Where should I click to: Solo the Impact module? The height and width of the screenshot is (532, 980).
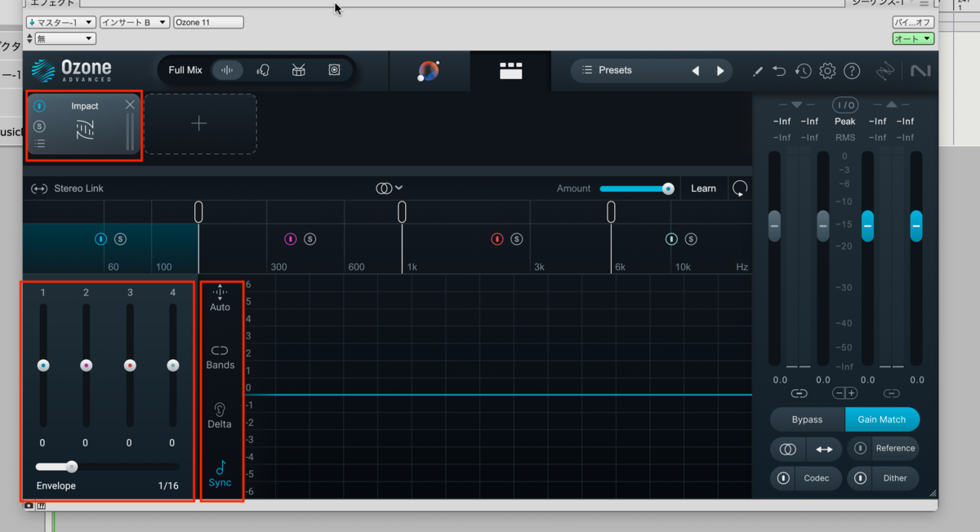click(x=39, y=126)
